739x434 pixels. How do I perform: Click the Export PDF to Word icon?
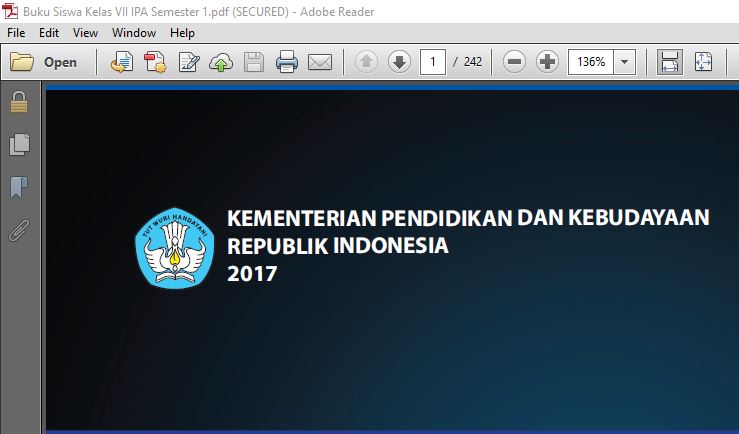(x=122, y=62)
